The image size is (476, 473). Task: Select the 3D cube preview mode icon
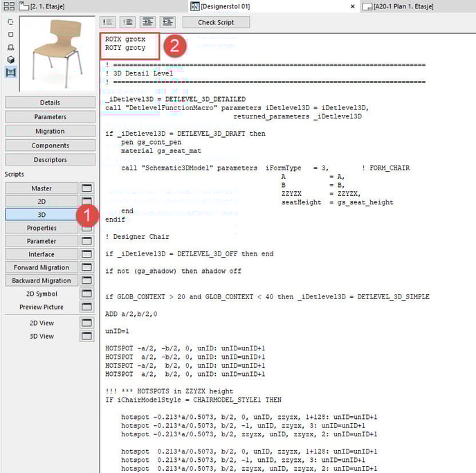click(x=10, y=60)
